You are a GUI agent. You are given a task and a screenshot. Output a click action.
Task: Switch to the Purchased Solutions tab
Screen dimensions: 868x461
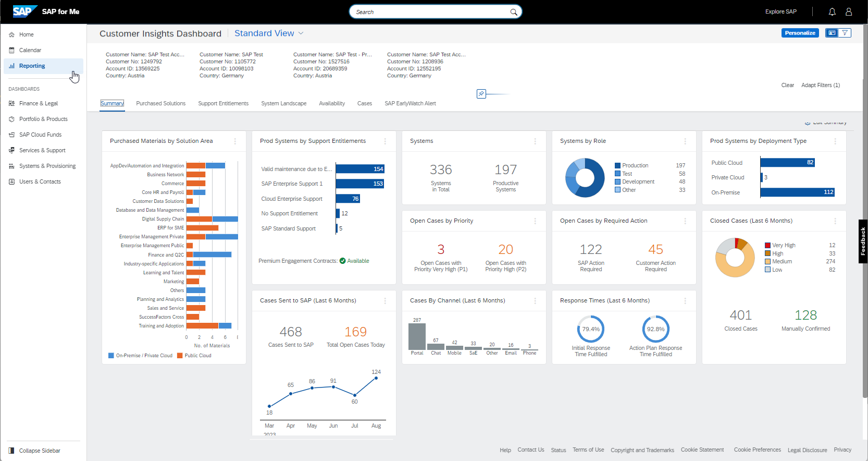point(160,103)
